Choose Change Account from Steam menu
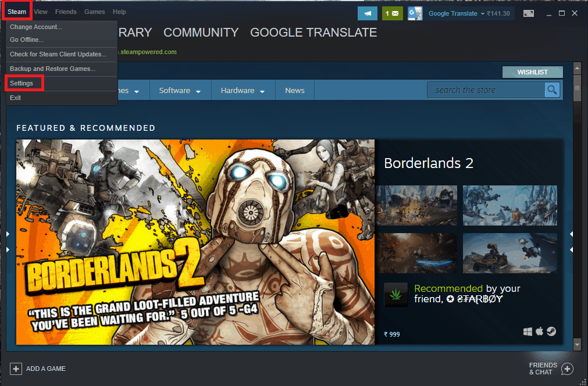This screenshot has width=588, height=386. click(x=36, y=27)
